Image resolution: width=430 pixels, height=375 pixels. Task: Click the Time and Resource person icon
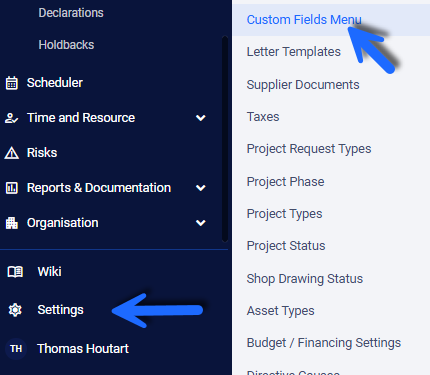[12, 118]
